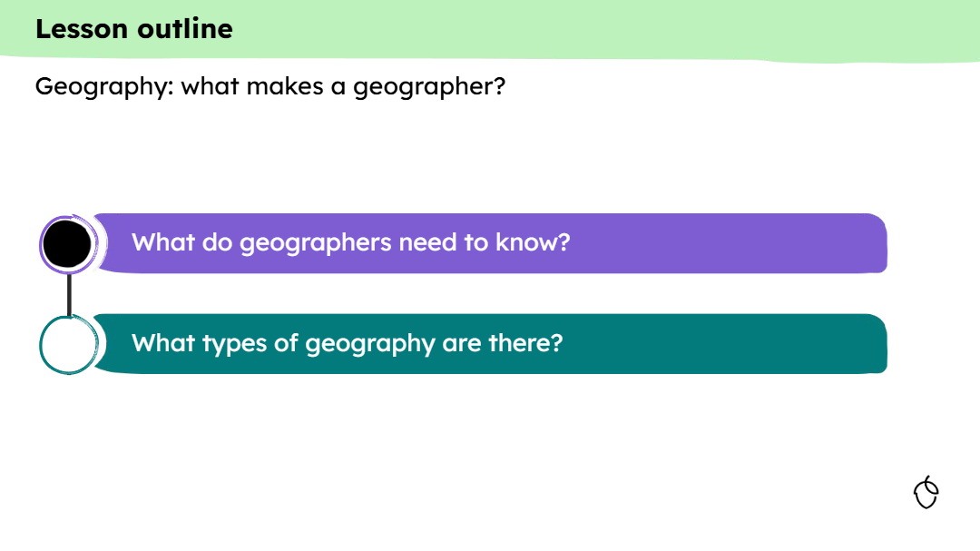Select the empty teal circle marker
Screen dimensions: 980x551
click(x=68, y=344)
